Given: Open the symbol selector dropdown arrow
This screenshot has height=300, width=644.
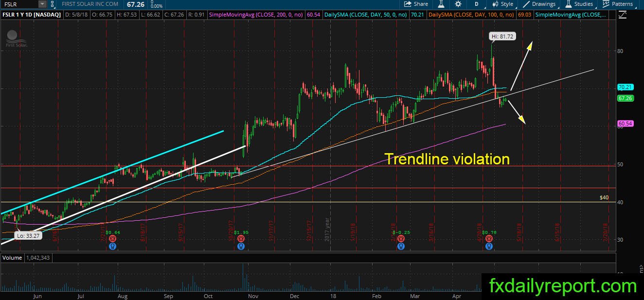Looking at the screenshot, I should tap(42, 4).
